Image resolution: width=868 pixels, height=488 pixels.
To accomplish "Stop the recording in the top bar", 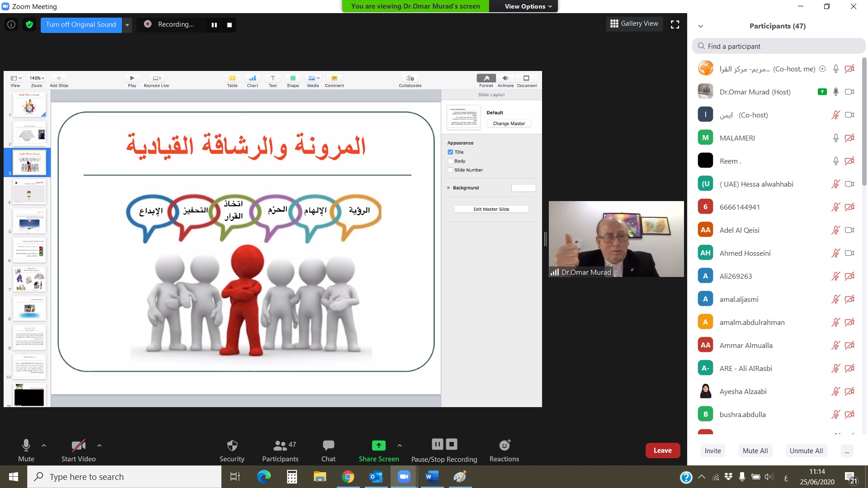I will pyautogui.click(x=229, y=25).
